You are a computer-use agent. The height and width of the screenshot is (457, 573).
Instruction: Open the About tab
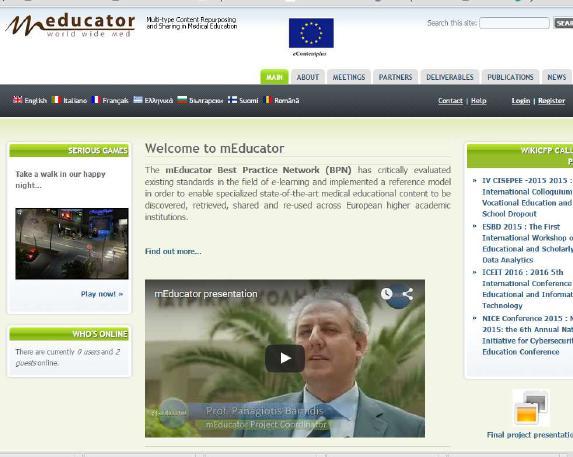[308, 77]
